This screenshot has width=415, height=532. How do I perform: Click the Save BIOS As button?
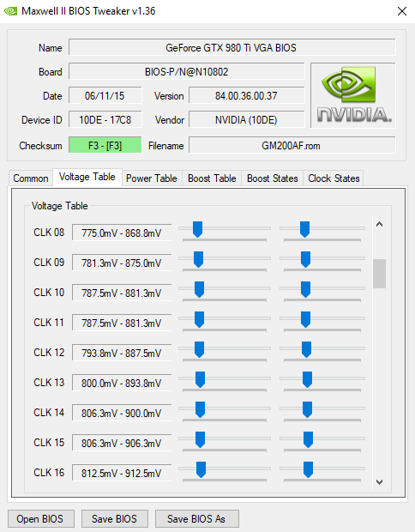(196, 519)
